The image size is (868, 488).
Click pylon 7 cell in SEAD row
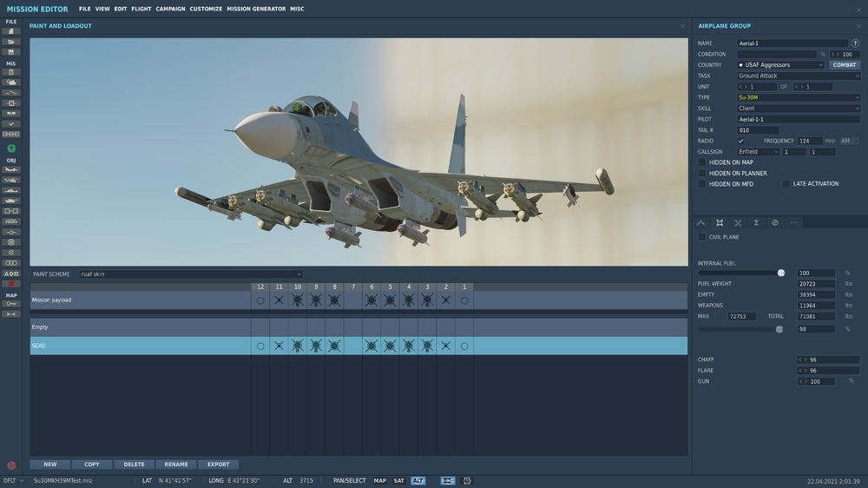pyautogui.click(x=353, y=346)
